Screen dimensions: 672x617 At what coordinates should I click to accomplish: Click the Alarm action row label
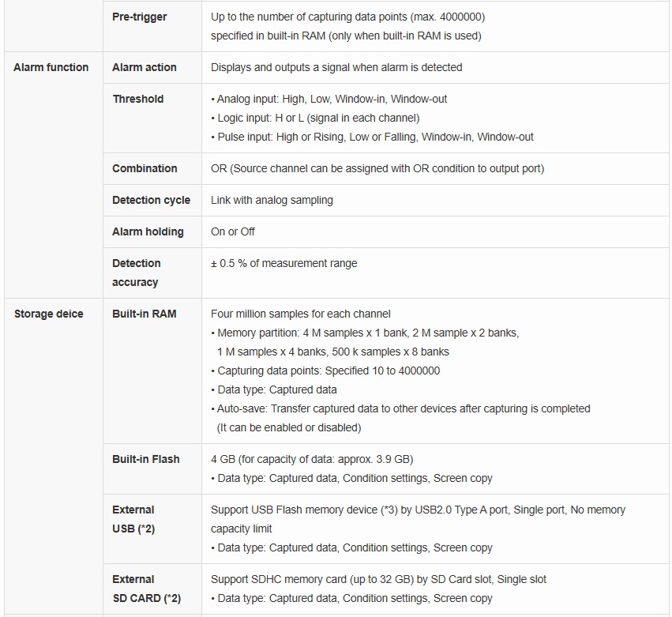point(145,67)
